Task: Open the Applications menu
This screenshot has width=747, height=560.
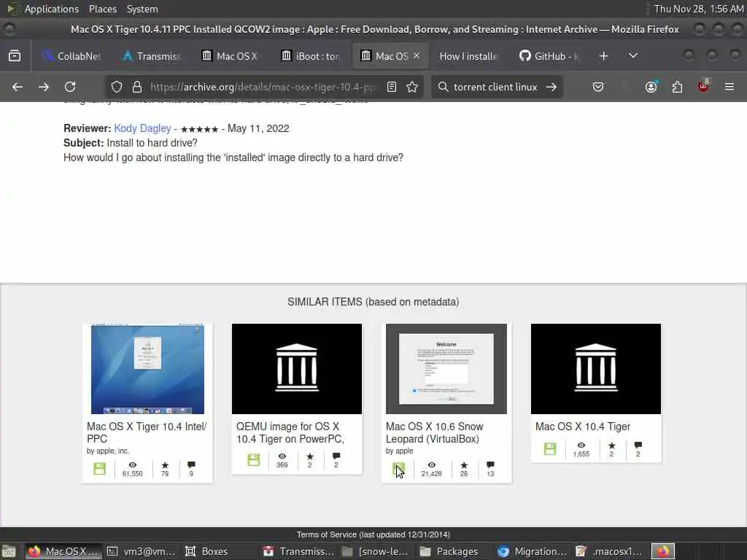Action: [52, 9]
